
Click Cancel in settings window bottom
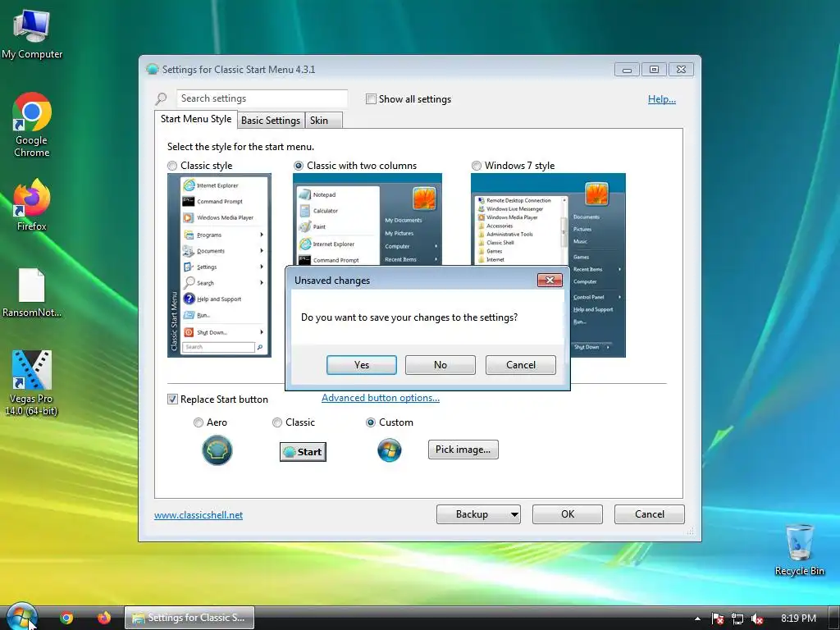(x=650, y=514)
